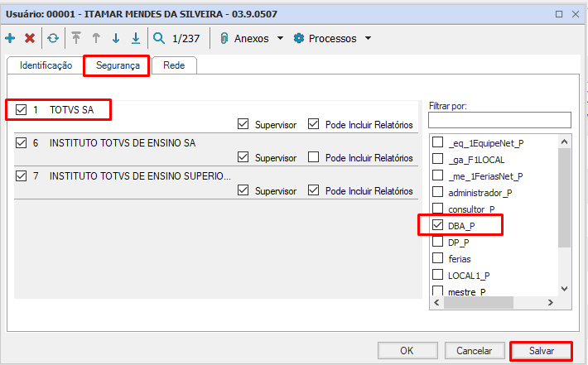Click the profile list vertical scrollbar thumb
The width and height of the screenshot is (588, 365).
pyautogui.click(x=564, y=198)
